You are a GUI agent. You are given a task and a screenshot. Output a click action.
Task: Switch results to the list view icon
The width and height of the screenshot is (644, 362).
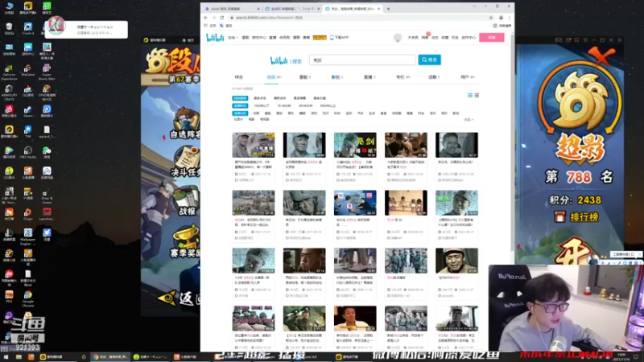click(x=477, y=95)
